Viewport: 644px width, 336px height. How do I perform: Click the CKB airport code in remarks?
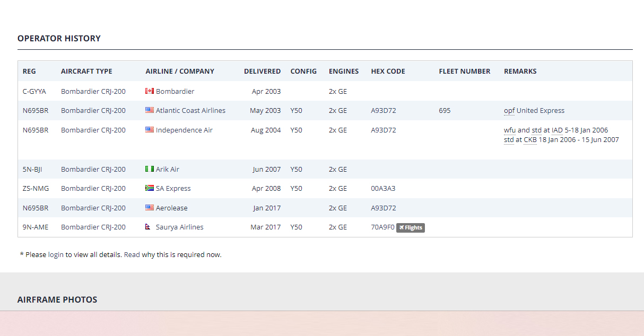click(x=530, y=140)
